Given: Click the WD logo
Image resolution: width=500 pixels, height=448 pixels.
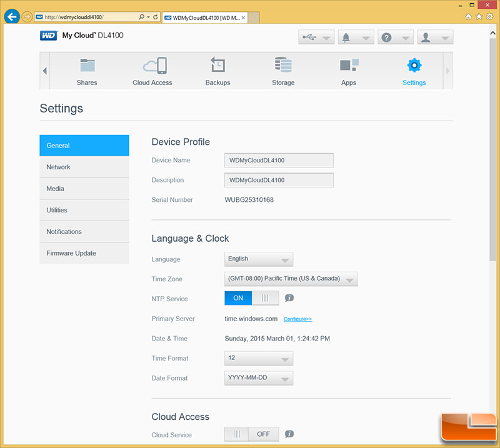Looking at the screenshot, I should pos(49,36).
